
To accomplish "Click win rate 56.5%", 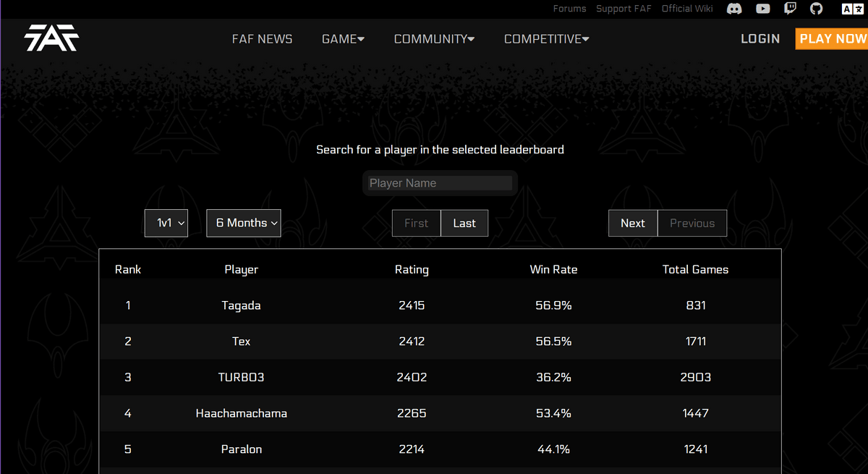I will pos(553,341).
